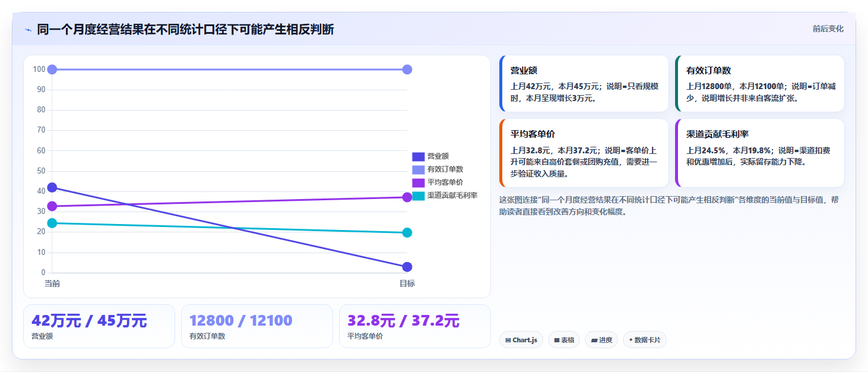This screenshot has width=868, height=372.
Task: Click 营业额 data point at 当前 (42)
Action: (52, 188)
